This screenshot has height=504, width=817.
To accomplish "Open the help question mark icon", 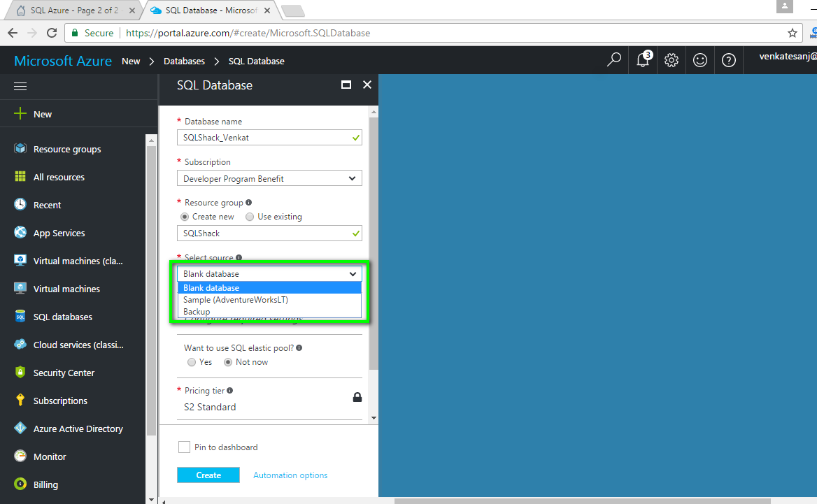I will 728,60.
